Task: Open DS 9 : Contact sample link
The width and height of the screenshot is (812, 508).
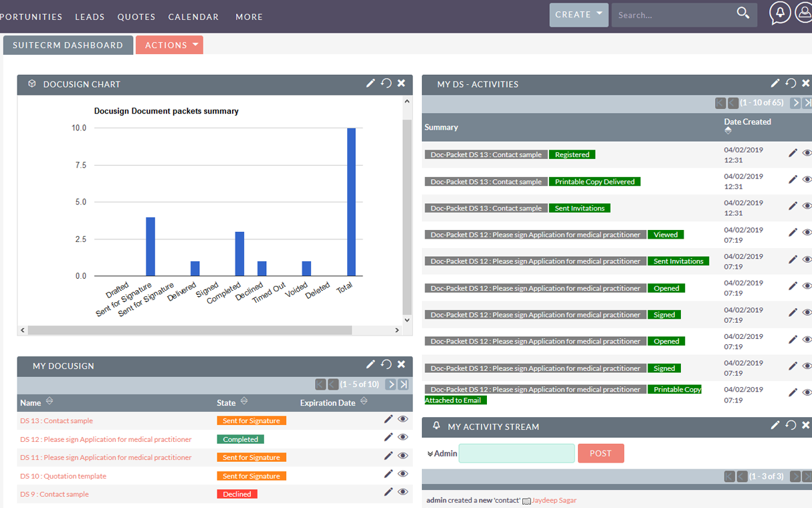Action: tap(54, 494)
